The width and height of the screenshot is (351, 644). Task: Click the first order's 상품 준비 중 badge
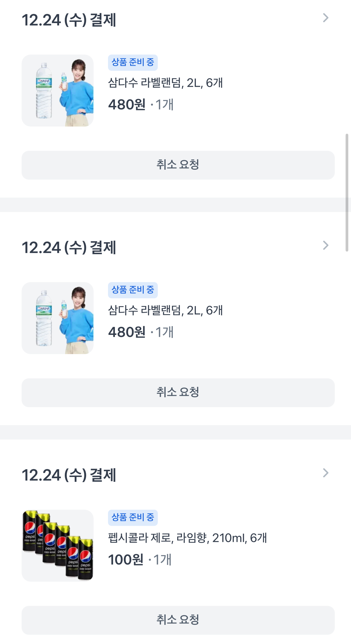click(133, 62)
